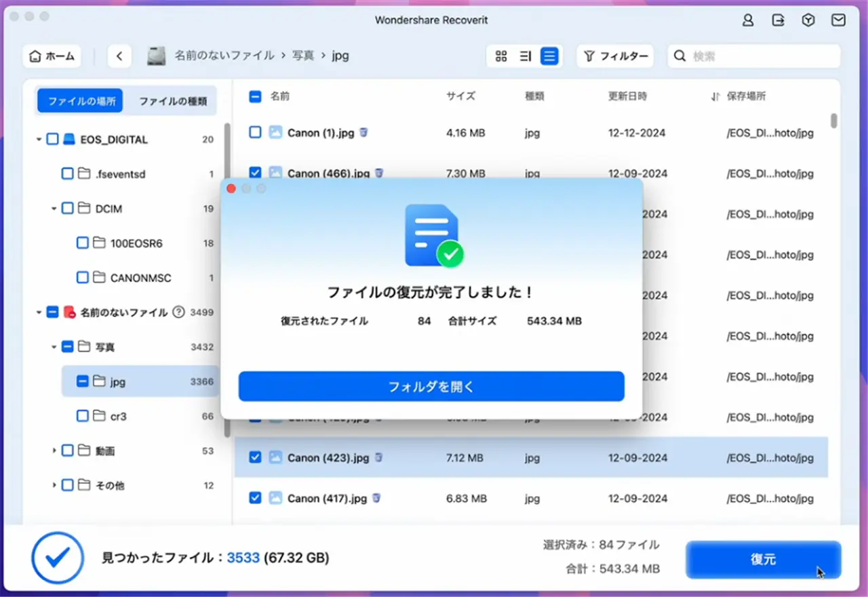Click the trash icon after Canon (423).jpg

coord(378,457)
